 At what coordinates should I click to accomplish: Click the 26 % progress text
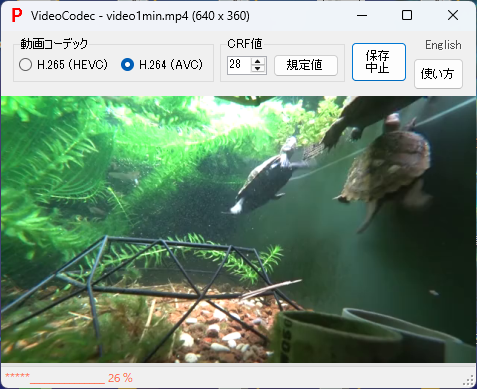click(120, 378)
